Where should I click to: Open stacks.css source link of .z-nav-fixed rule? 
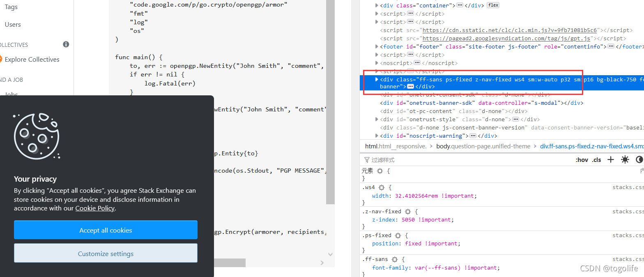click(x=628, y=211)
